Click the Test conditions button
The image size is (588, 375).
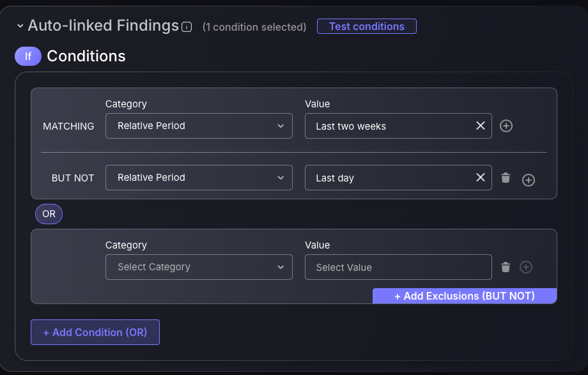pyautogui.click(x=366, y=26)
